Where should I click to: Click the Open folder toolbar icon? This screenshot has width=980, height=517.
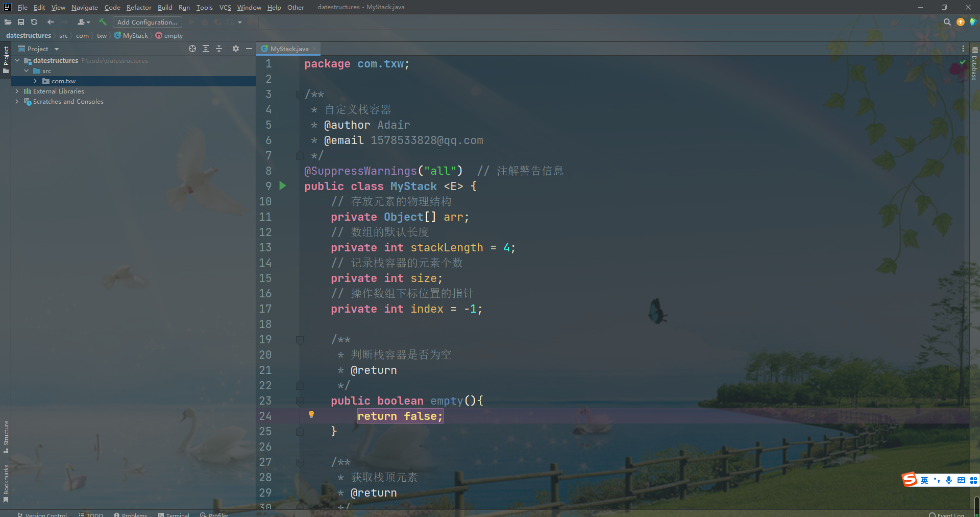[x=8, y=22]
